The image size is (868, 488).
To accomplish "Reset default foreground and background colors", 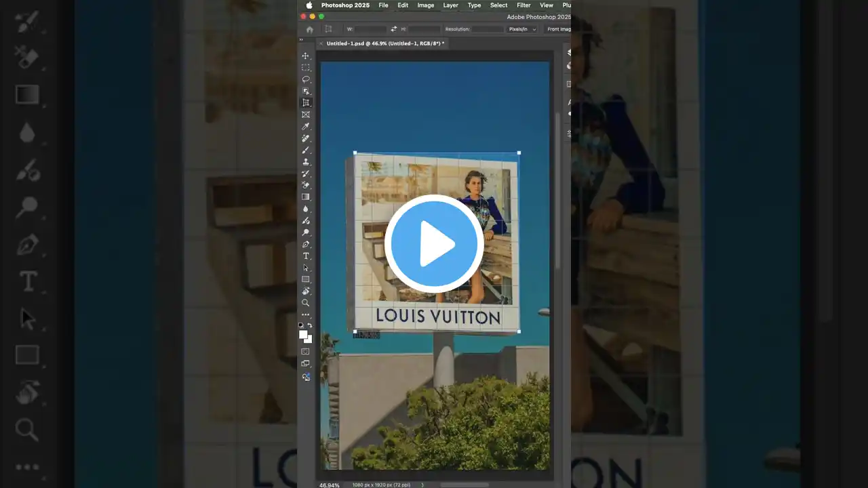I will 301,325.
